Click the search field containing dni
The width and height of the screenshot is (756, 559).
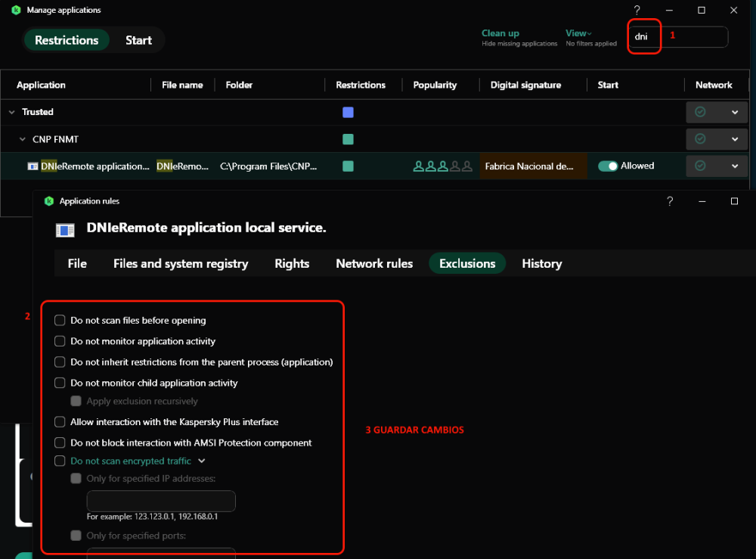[x=678, y=36]
